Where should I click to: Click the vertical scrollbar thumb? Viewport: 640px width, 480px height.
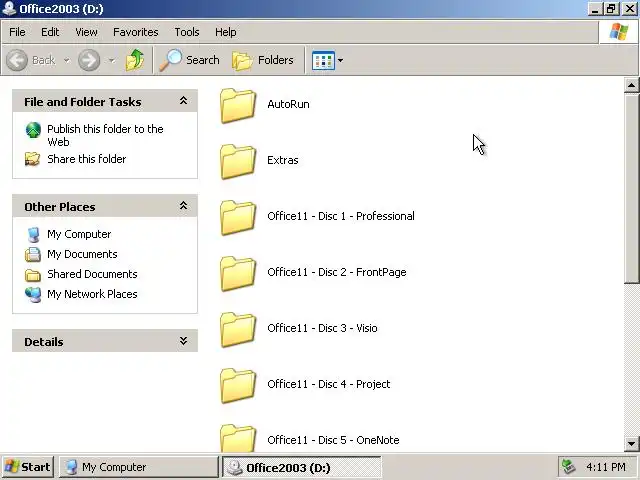click(x=631, y=188)
